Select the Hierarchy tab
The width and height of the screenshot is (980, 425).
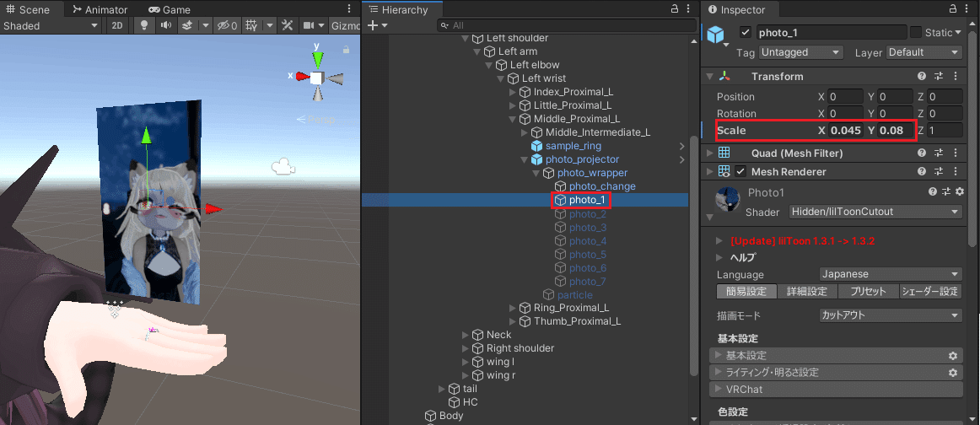(398, 9)
